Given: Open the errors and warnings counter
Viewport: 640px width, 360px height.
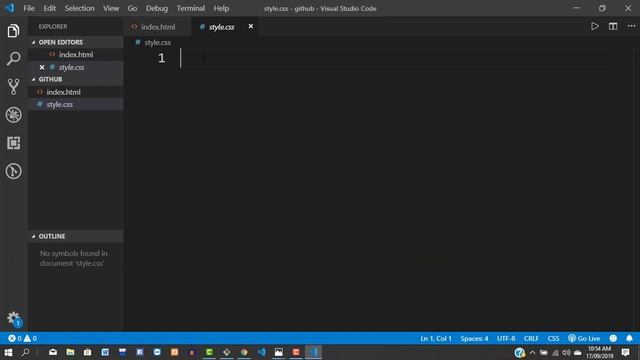Looking at the screenshot, I should 22,338.
